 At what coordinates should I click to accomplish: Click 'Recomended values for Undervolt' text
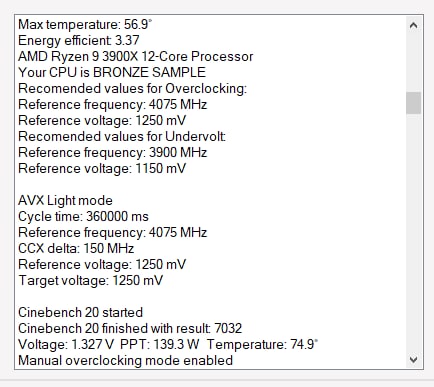pyautogui.click(x=122, y=136)
